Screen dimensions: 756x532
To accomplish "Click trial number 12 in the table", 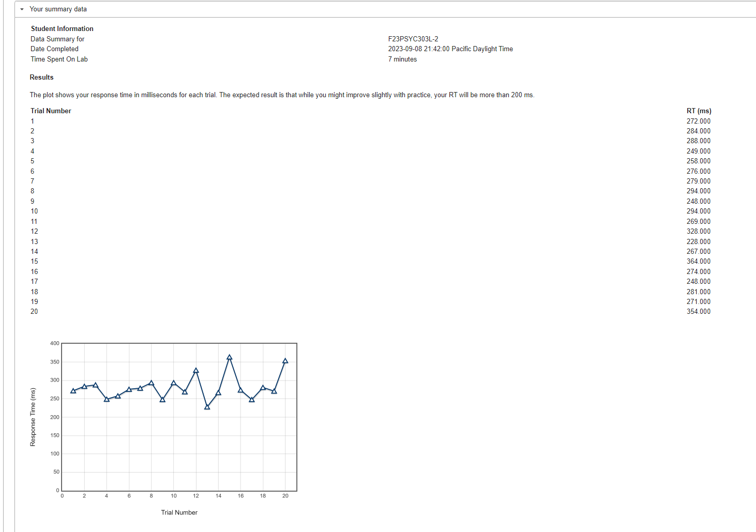I will (x=34, y=232).
